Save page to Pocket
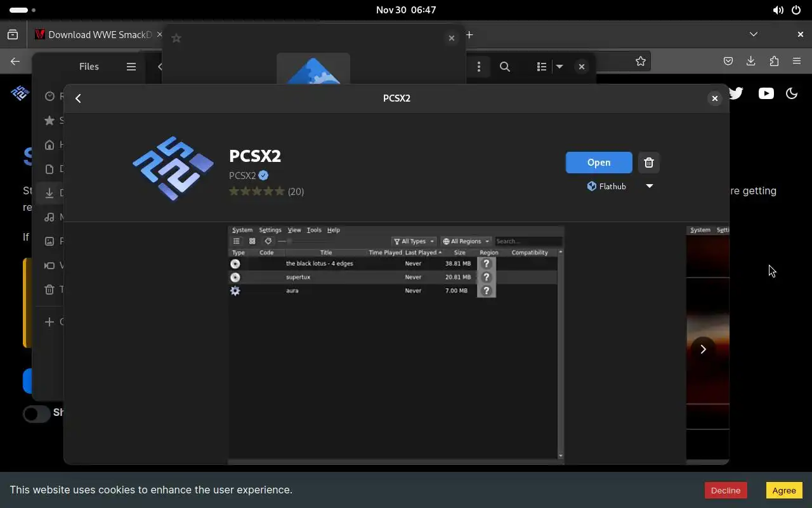Viewport: 812px width, 508px height. click(x=728, y=62)
